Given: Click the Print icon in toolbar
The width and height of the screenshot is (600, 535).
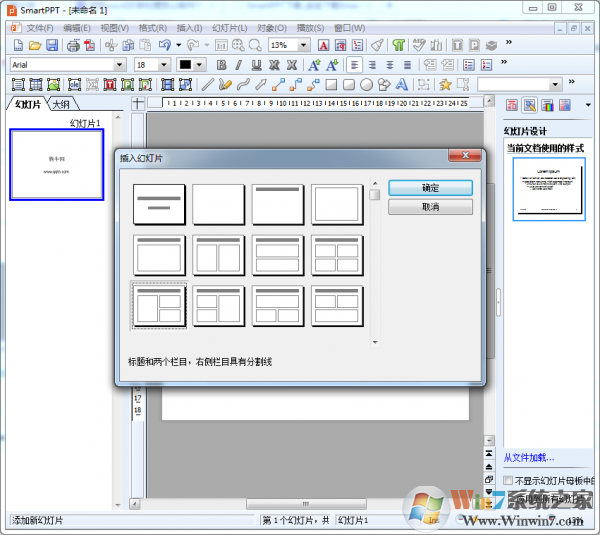Looking at the screenshot, I should point(73,45).
